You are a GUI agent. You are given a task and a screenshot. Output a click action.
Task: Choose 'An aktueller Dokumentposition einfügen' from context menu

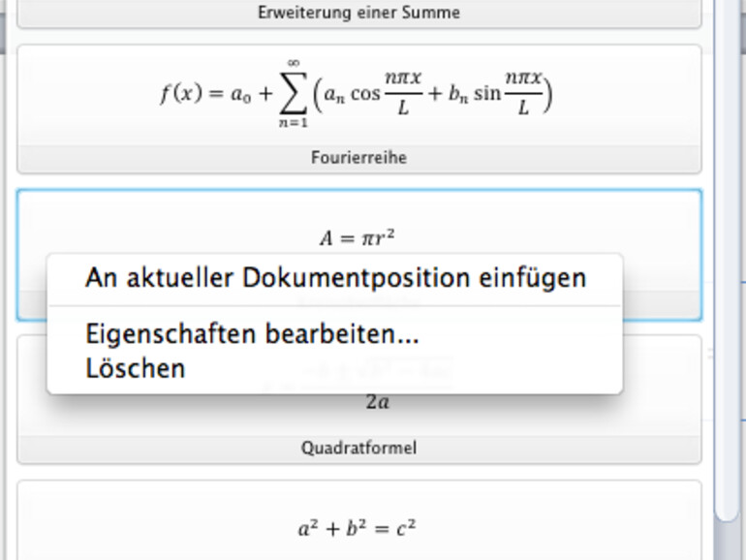335,278
